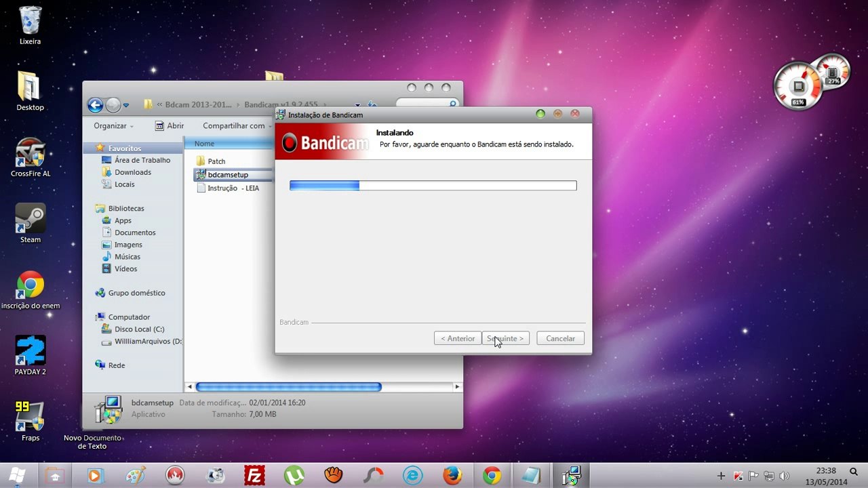
Task: Click the CPU meter desktop gadget
Action: [x=799, y=86]
